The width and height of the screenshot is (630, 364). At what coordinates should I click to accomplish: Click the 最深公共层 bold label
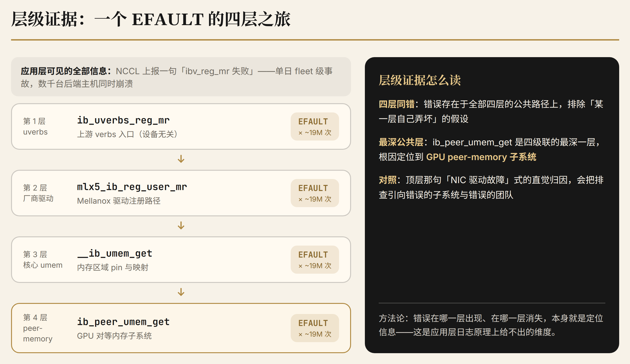click(x=401, y=142)
